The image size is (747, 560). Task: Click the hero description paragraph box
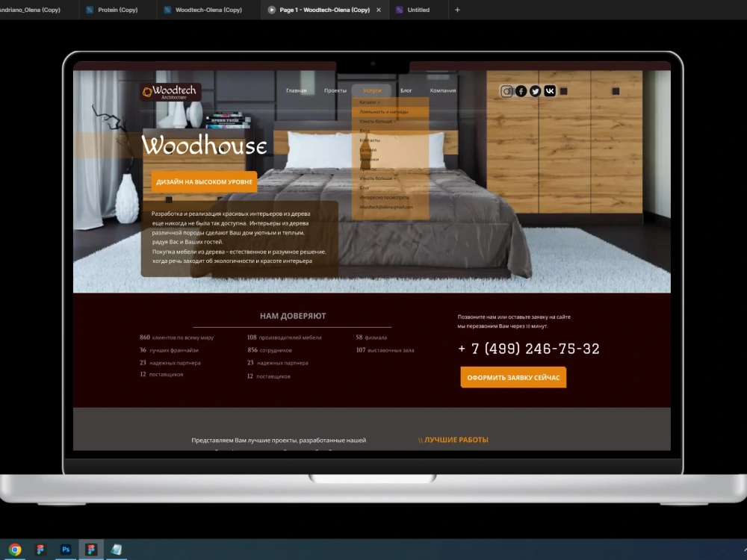click(240, 239)
